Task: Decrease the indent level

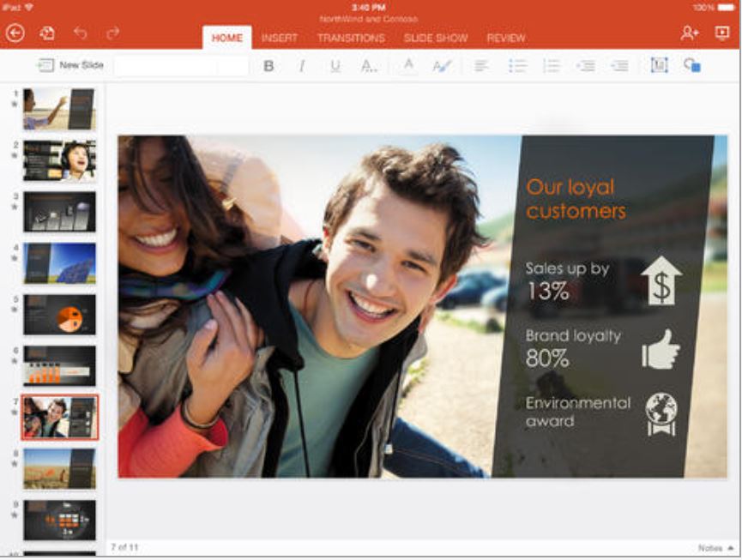Action: tap(586, 66)
